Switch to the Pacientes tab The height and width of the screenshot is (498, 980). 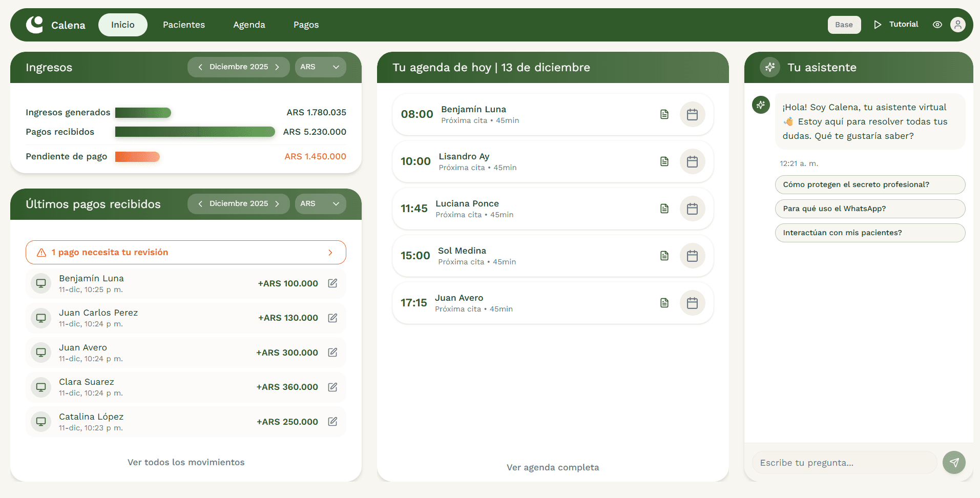coord(183,24)
